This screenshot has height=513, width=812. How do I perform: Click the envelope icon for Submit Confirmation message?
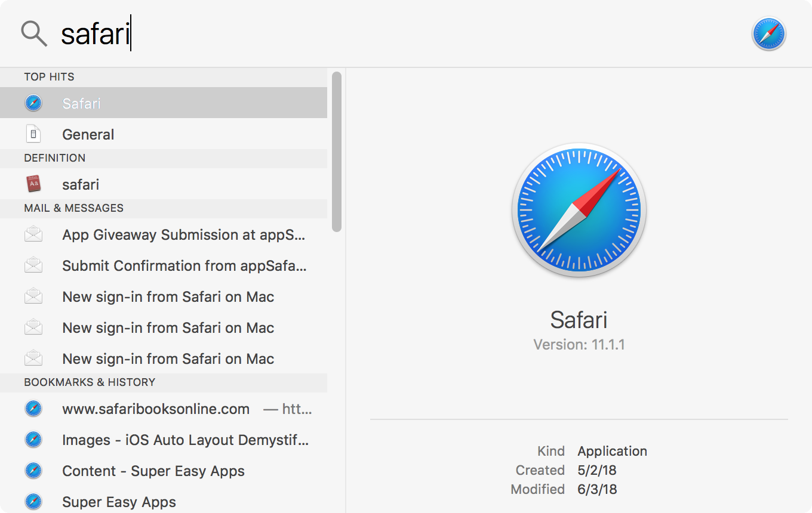point(33,265)
